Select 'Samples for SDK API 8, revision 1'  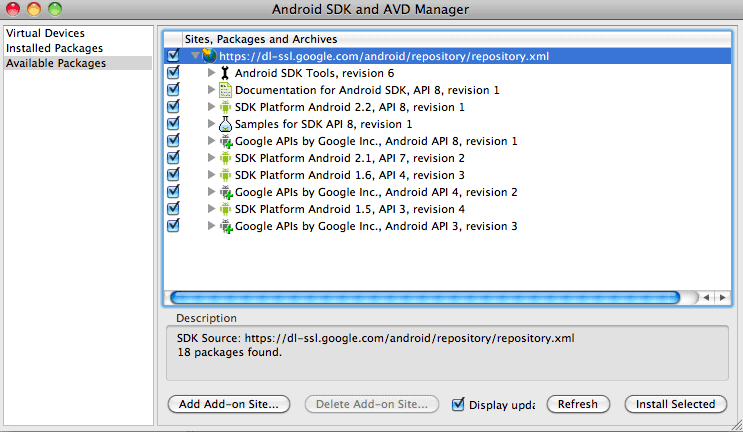coord(324,125)
